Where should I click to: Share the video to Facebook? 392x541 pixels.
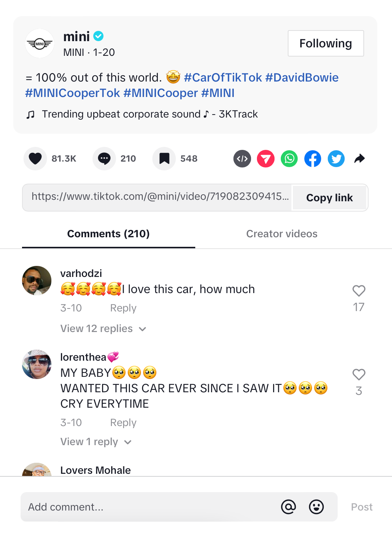click(313, 159)
